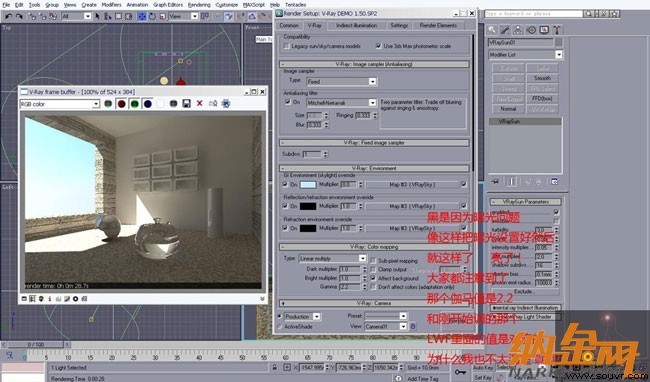This screenshot has height=382, width=650.
Task: Open the Create panel tab icon
Action: (x=491, y=30)
